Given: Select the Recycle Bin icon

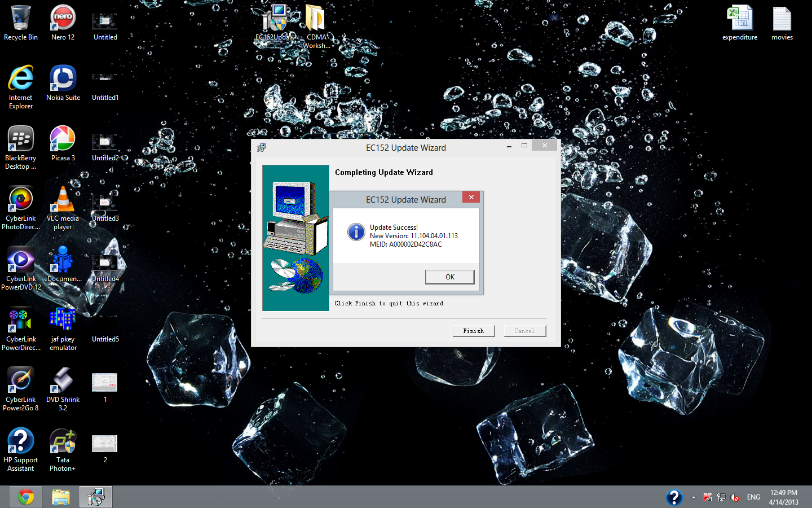Looking at the screenshot, I should (21, 23).
